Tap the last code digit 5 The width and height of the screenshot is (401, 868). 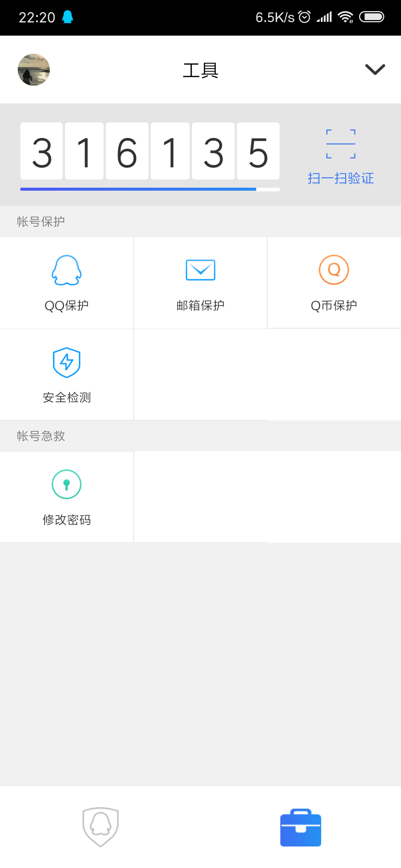click(258, 151)
